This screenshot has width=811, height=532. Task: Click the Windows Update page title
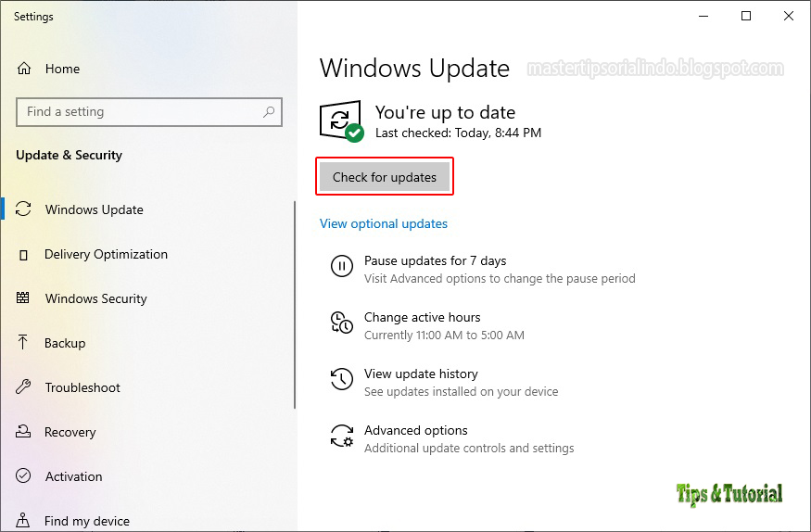tap(414, 69)
